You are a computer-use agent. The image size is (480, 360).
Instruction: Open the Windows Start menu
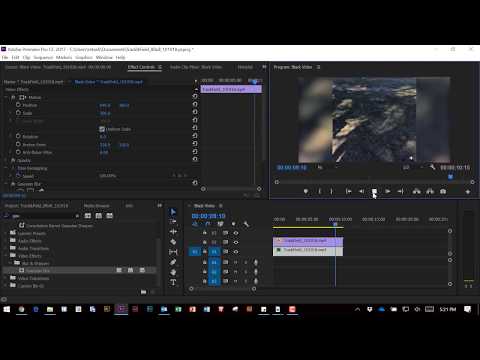click(x=7, y=309)
